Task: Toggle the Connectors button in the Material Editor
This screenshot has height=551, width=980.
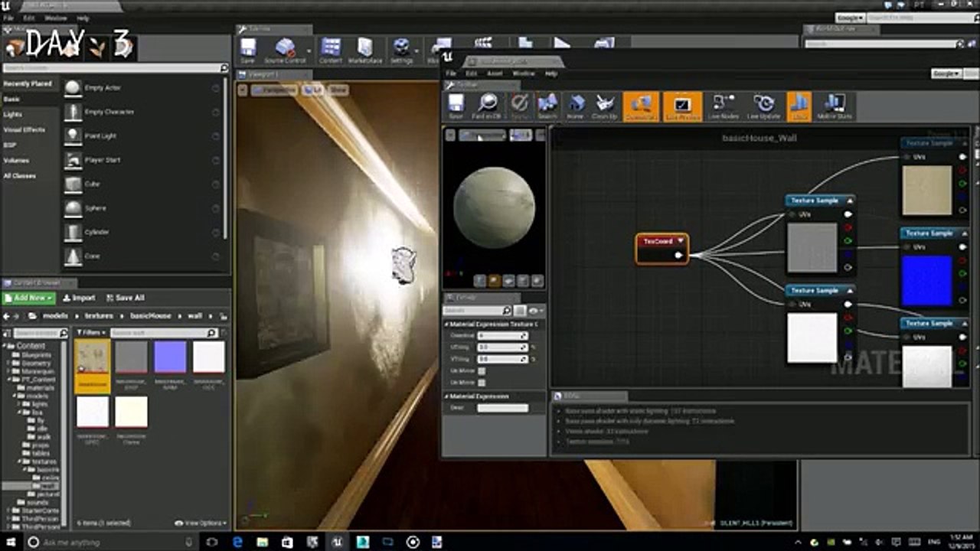Action: pos(641,106)
